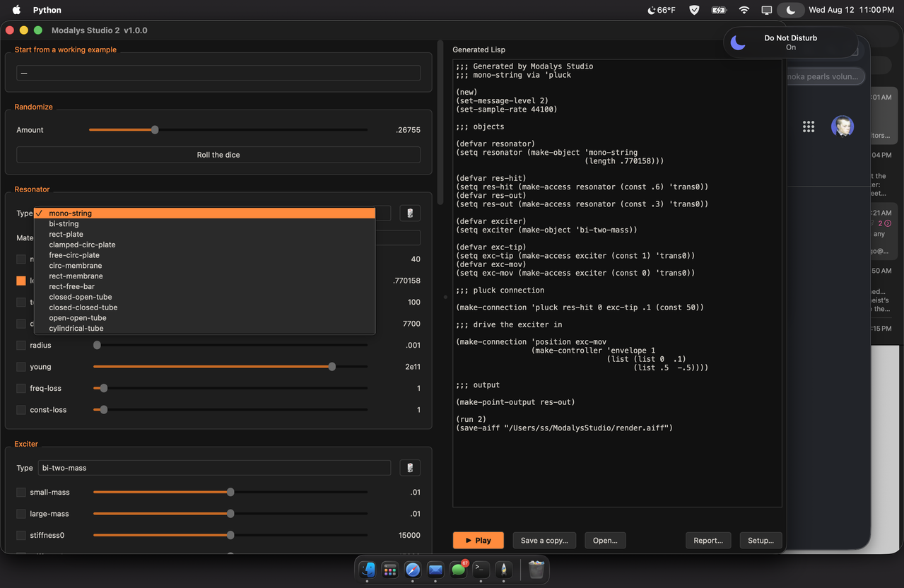Enable the freq-loss checkbox
The height and width of the screenshot is (588, 904).
[21, 389]
